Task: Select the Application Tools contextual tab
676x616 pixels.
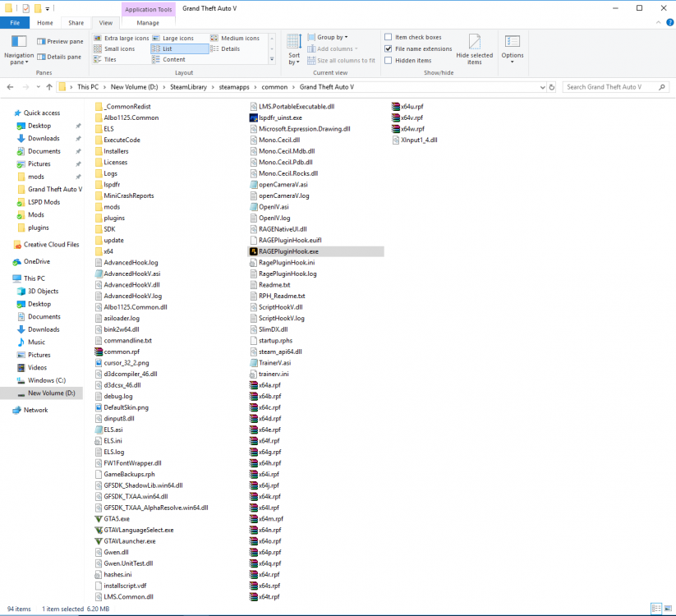Action: 149,9
